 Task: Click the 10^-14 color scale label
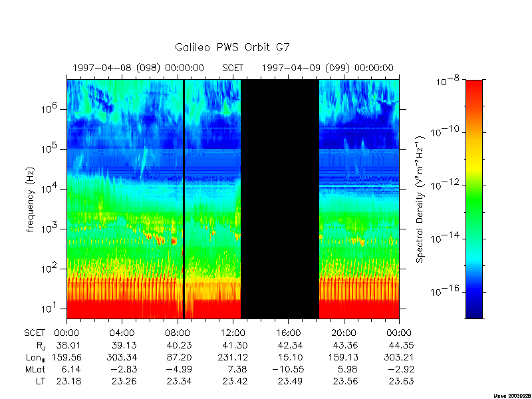pos(444,237)
